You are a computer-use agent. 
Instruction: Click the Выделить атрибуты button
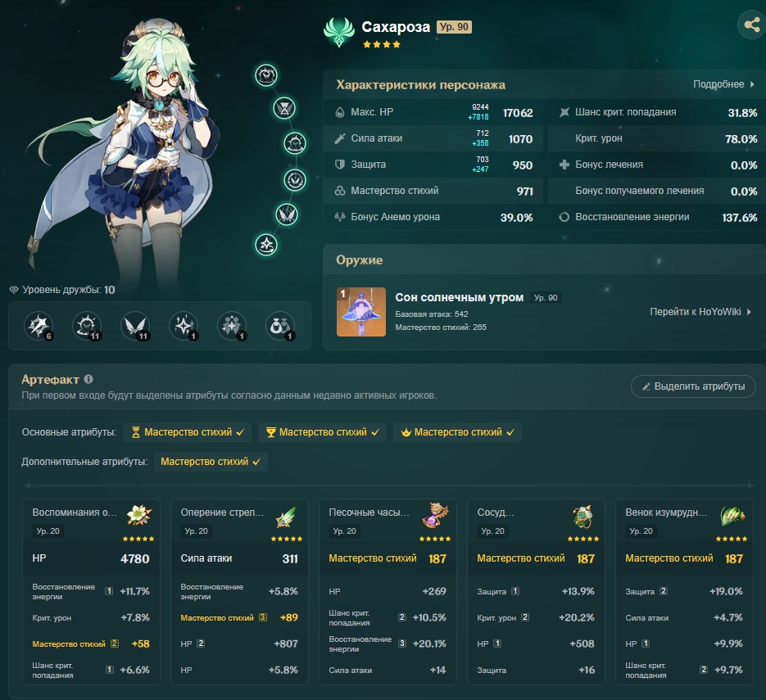[x=693, y=386]
